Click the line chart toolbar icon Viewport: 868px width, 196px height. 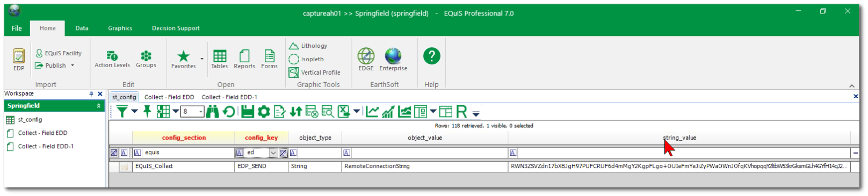click(x=372, y=111)
